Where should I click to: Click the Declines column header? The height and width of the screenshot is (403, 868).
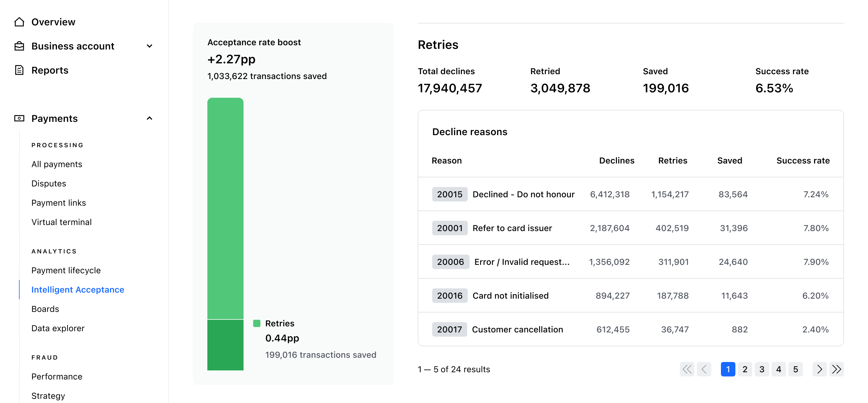(617, 160)
